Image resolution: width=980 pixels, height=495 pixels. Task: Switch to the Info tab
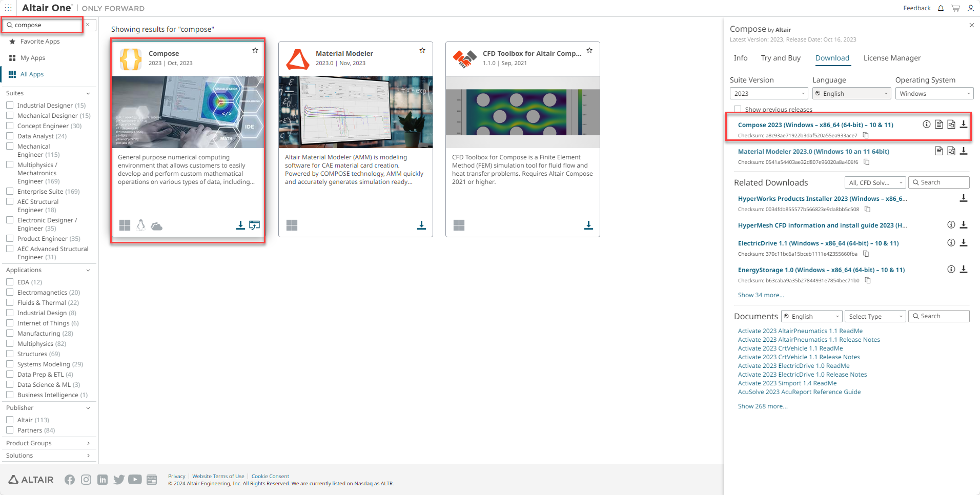pos(741,58)
